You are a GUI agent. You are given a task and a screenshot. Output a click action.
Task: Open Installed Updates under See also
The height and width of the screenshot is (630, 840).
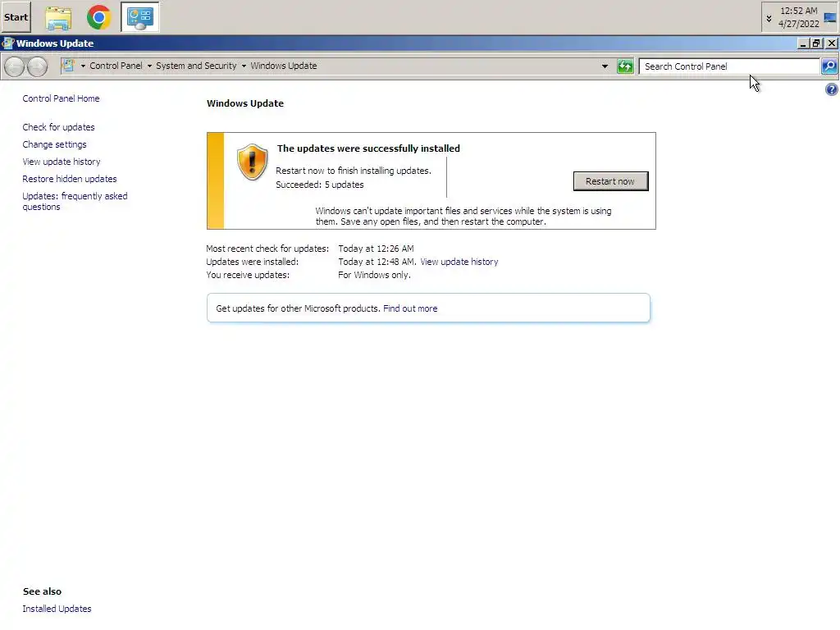point(57,609)
